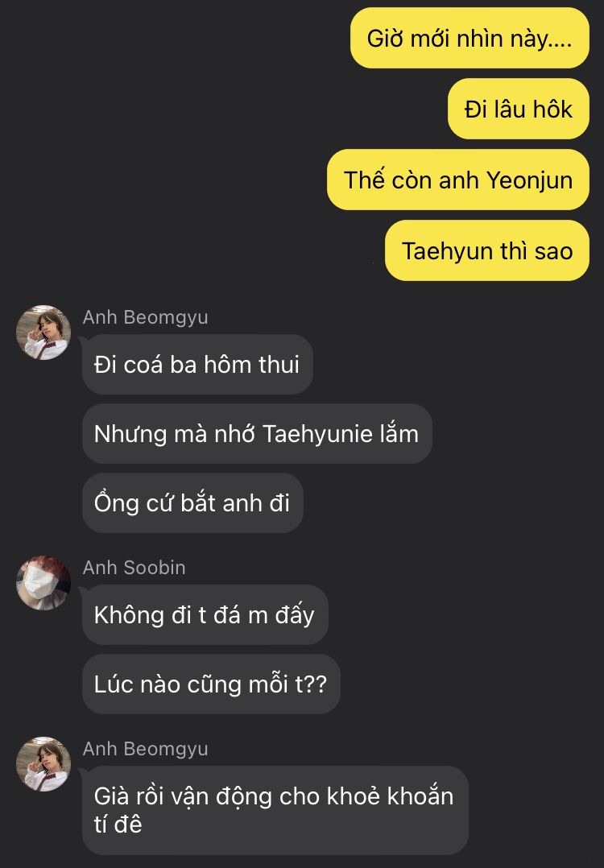Tap 'Anh Beomgyu' name above 'Đi coá ba hôm thui'
Image resolution: width=604 pixels, height=868 pixels.
click(x=145, y=317)
